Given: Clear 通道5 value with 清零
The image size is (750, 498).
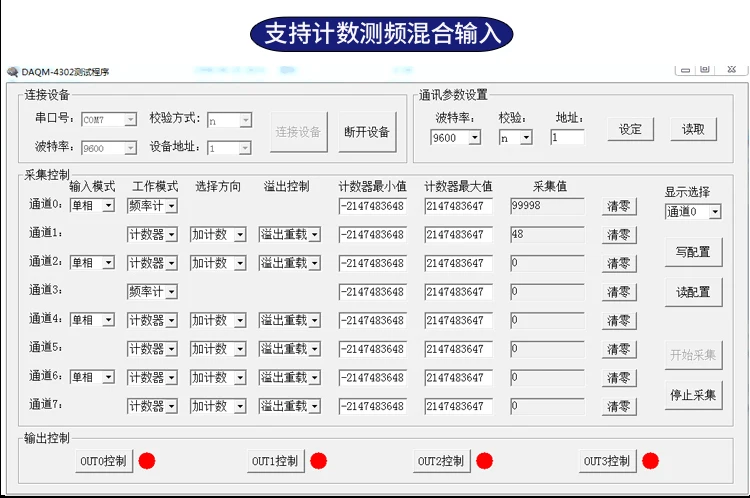Looking at the screenshot, I should tap(619, 349).
